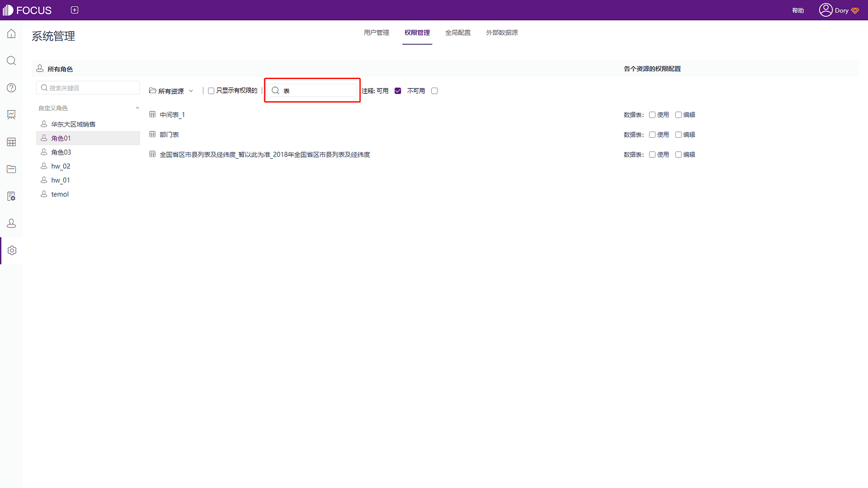
Task: Click the folder icon beside 所有资源
Action: (153, 90)
